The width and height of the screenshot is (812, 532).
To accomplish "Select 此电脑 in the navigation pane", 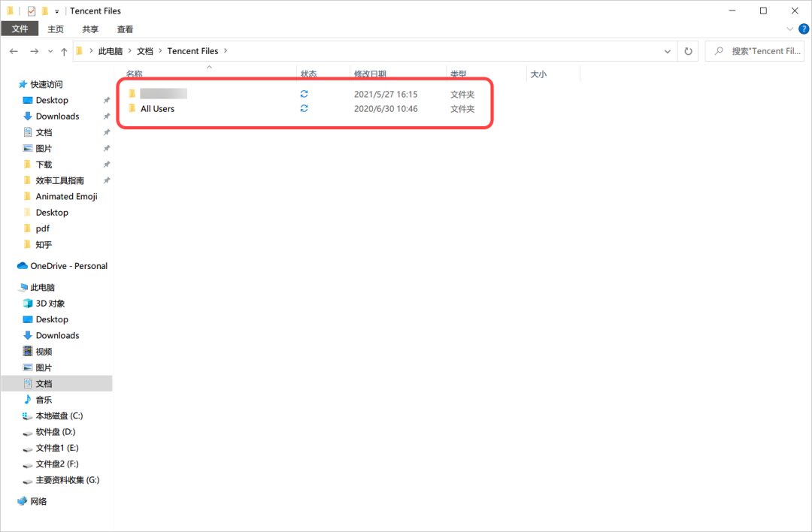I will tap(42, 288).
